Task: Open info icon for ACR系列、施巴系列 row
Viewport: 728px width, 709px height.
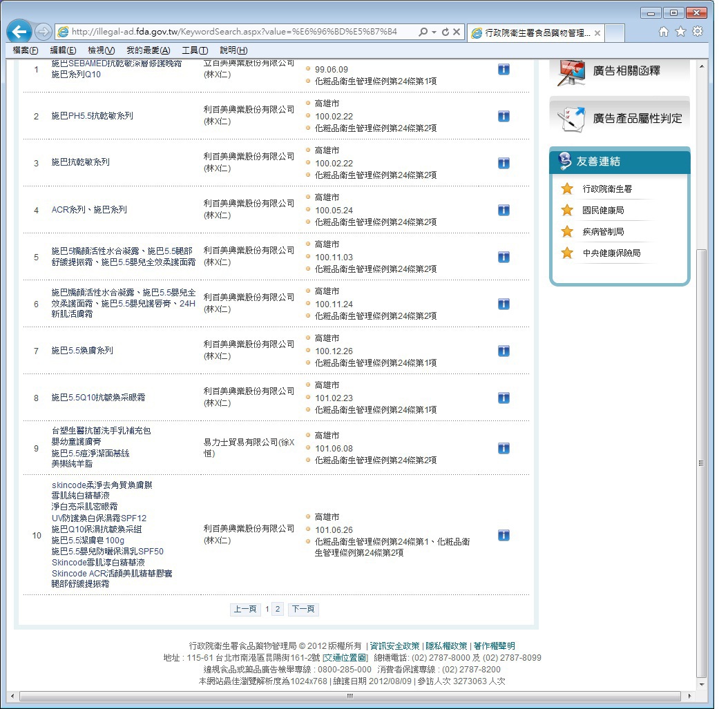Action: 504,210
